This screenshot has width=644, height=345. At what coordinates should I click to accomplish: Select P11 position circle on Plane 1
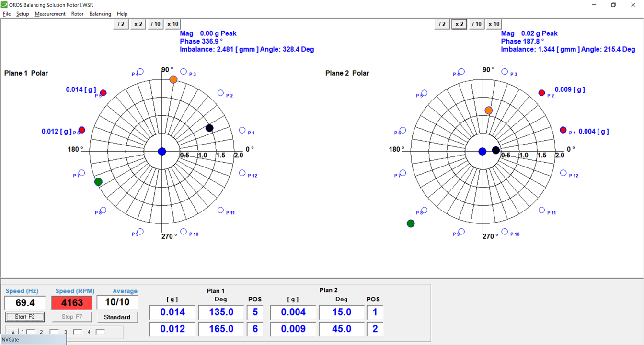pyautogui.click(x=221, y=210)
